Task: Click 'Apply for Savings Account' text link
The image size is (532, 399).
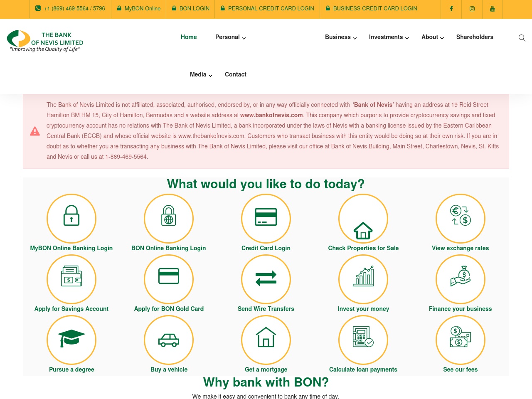Action: 71,309
